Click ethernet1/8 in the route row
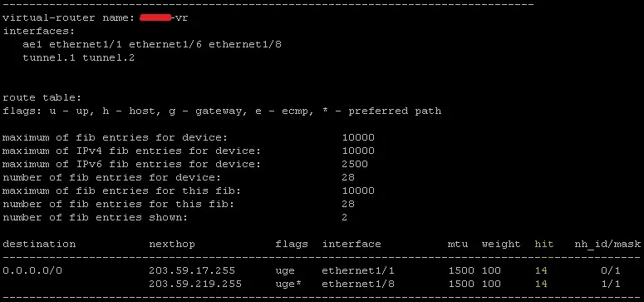This screenshot has width=644, height=302. tap(358, 284)
